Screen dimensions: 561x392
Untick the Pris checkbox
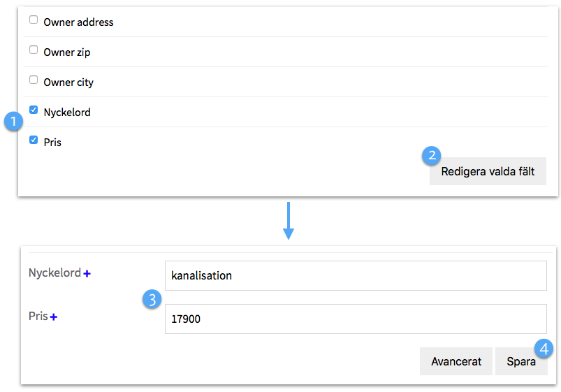[34, 140]
